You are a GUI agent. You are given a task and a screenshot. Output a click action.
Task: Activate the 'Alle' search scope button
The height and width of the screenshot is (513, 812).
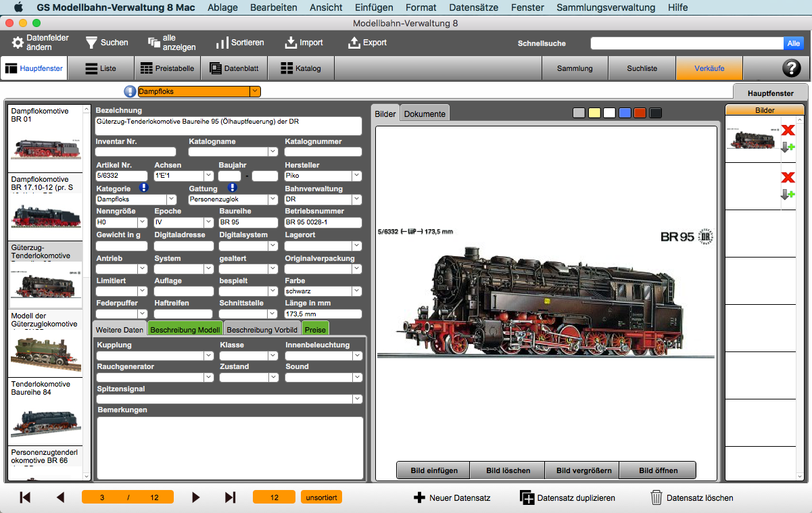click(794, 43)
